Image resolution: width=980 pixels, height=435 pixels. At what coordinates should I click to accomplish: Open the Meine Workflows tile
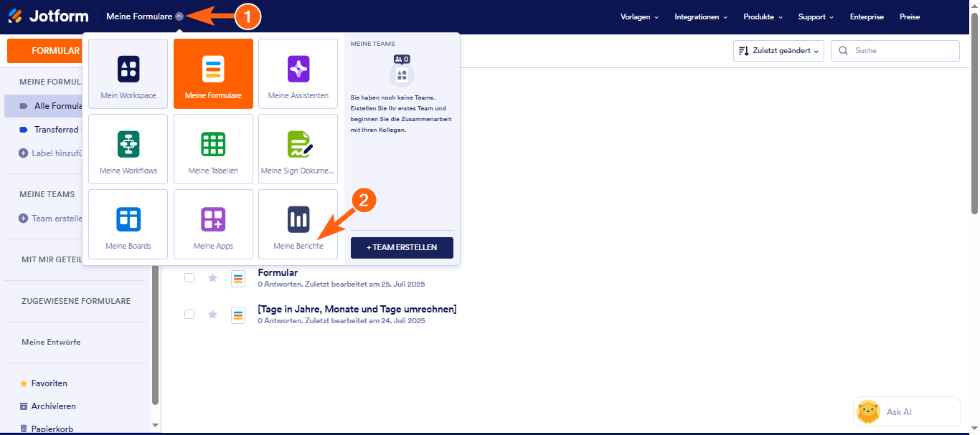tap(128, 149)
